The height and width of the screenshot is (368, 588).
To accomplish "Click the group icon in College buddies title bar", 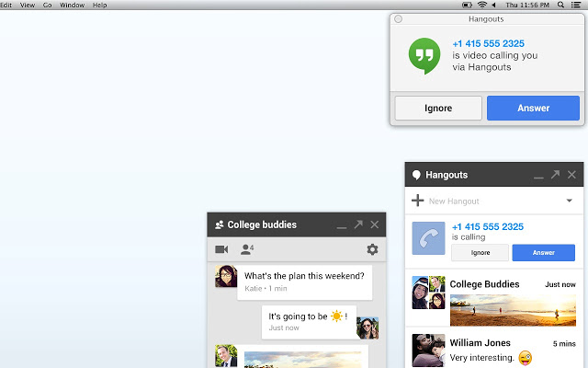I will [x=220, y=224].
